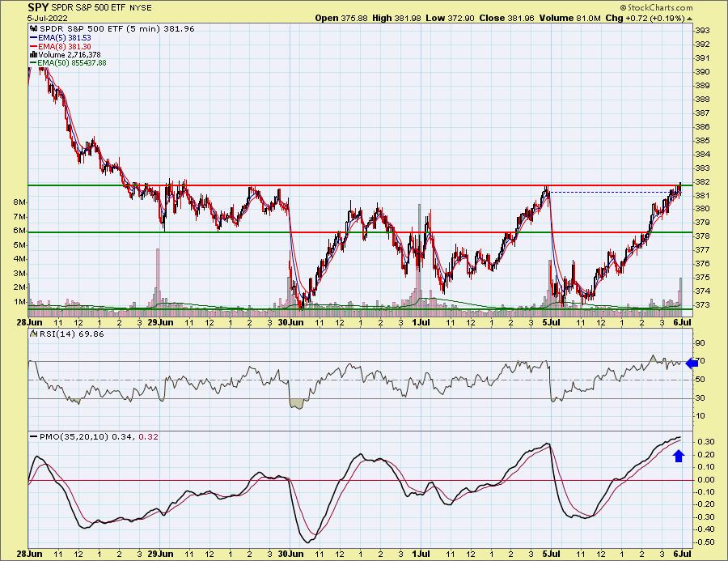Click the candlestick icon beside the 5 min legend
The width and height of the screenshot is (728, 561).
(34, 29)
